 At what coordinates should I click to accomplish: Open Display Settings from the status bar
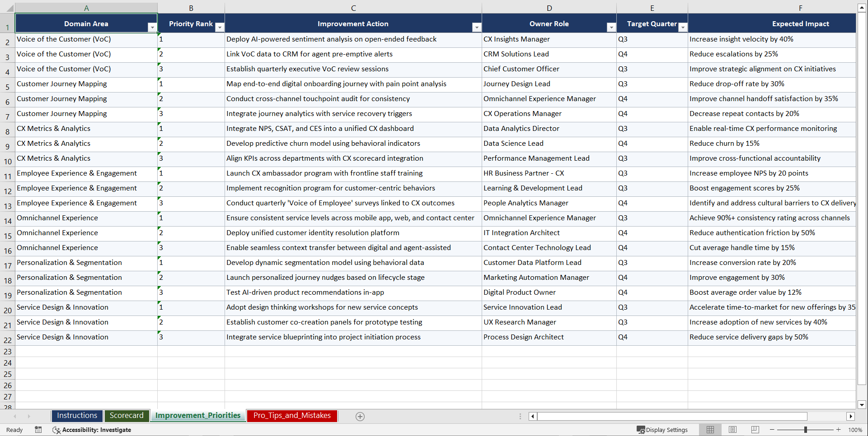(x=662, y=430)
